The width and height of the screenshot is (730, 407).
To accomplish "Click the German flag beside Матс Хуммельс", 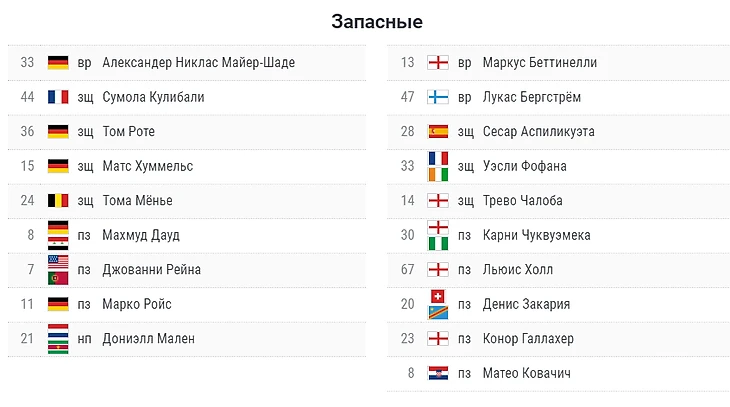I will point(57,166).
